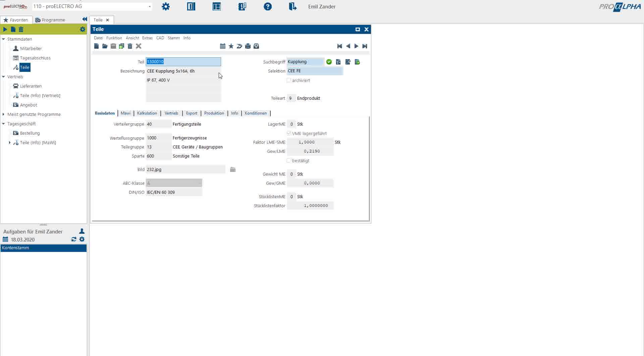This screenshot has width=644, height=356.
Task: Switch to the Produktion tab
Action: pos(214,113)
